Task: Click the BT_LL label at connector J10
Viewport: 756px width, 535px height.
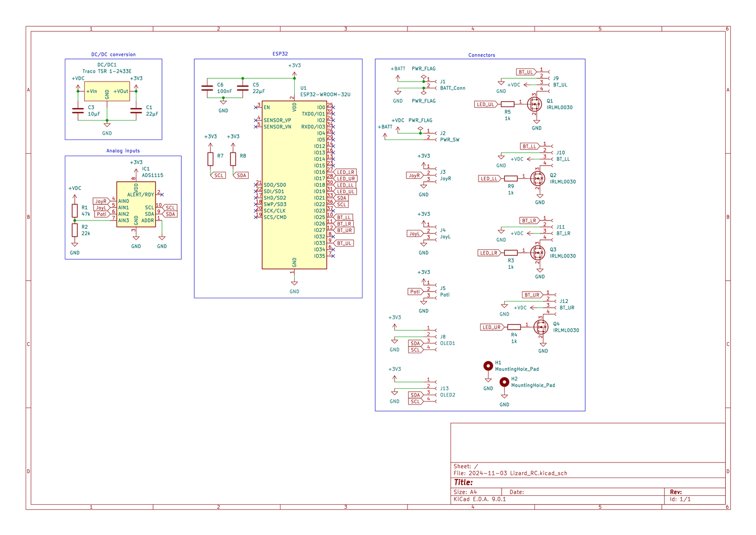Action: tap(530, 146)
